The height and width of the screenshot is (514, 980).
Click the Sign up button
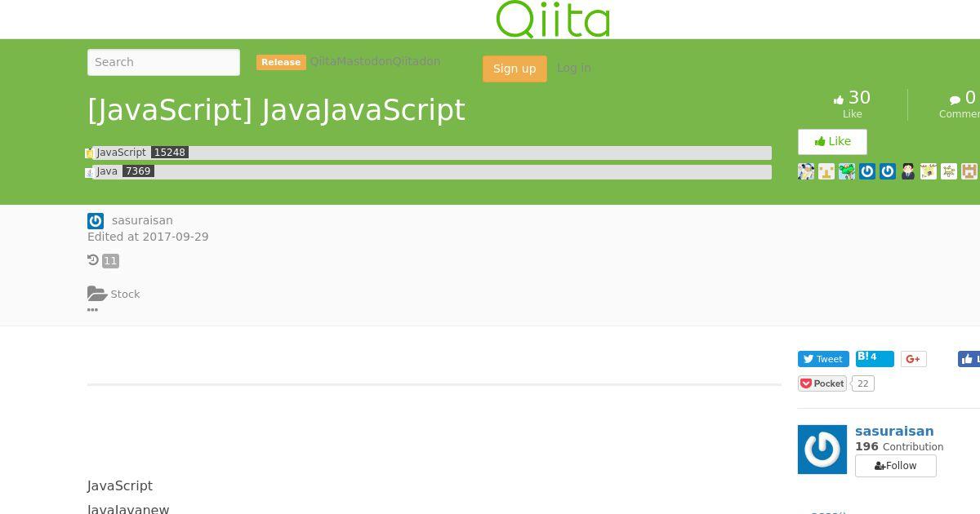[x=514, y=69]
